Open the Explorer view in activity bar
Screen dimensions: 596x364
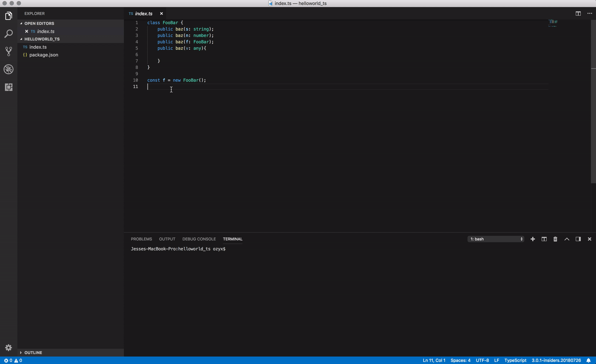(9, 16)
